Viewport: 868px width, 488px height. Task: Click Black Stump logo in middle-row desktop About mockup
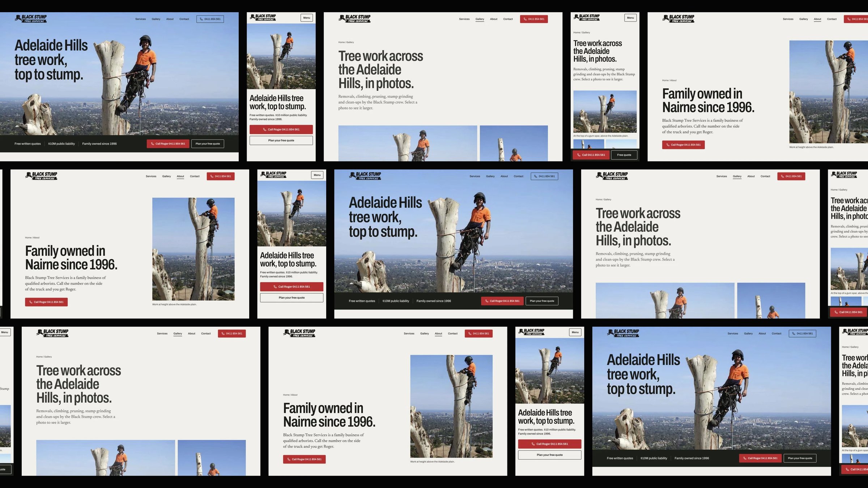pyautogui.click(x=41, y=176)
